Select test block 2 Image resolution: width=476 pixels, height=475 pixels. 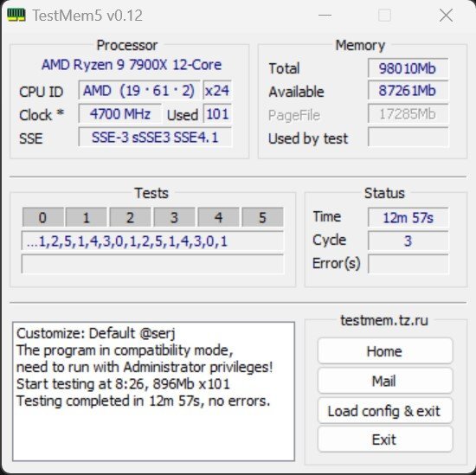click(130, 217)
